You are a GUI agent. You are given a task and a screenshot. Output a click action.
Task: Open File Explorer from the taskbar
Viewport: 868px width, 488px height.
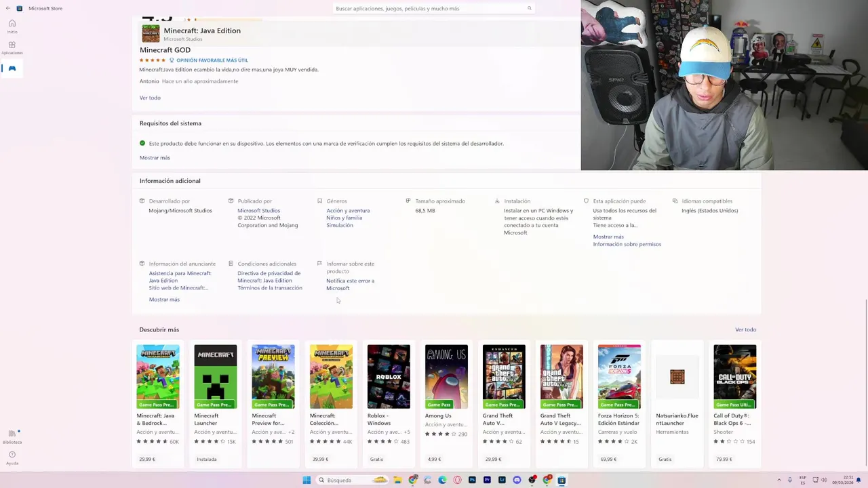[397, 480]
